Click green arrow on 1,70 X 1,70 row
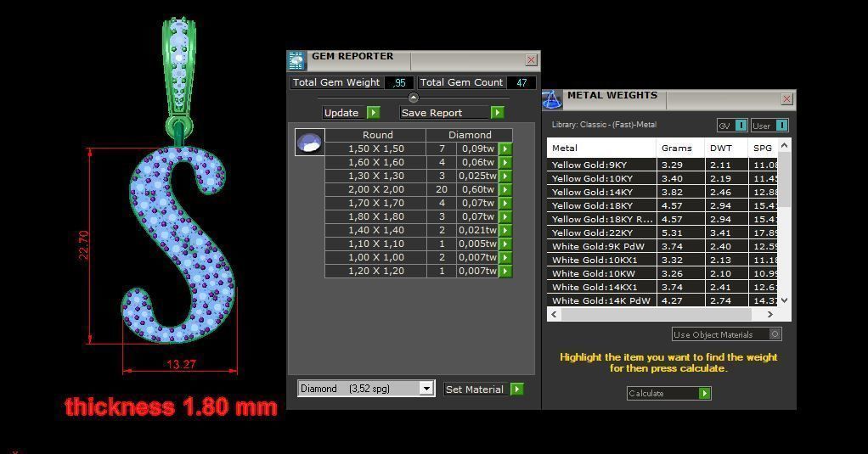This screenshot has height=454, width=868. coord(504,203)
